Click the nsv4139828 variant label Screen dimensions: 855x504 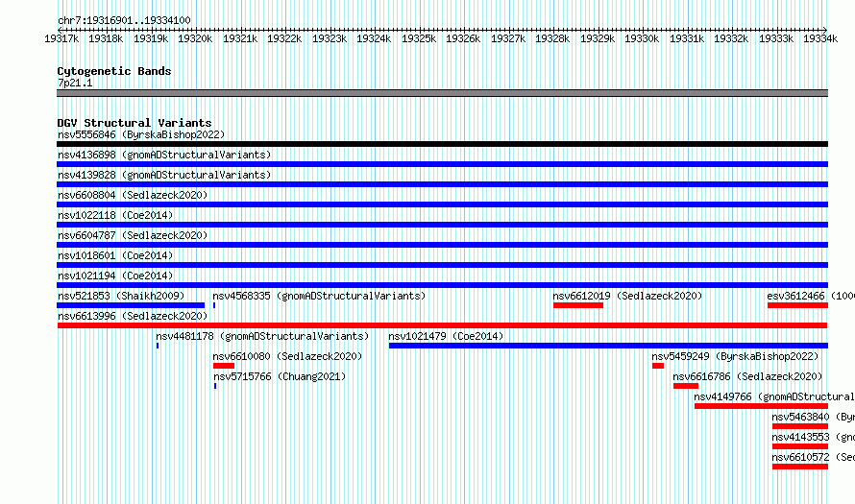click(x=164, y=175)
